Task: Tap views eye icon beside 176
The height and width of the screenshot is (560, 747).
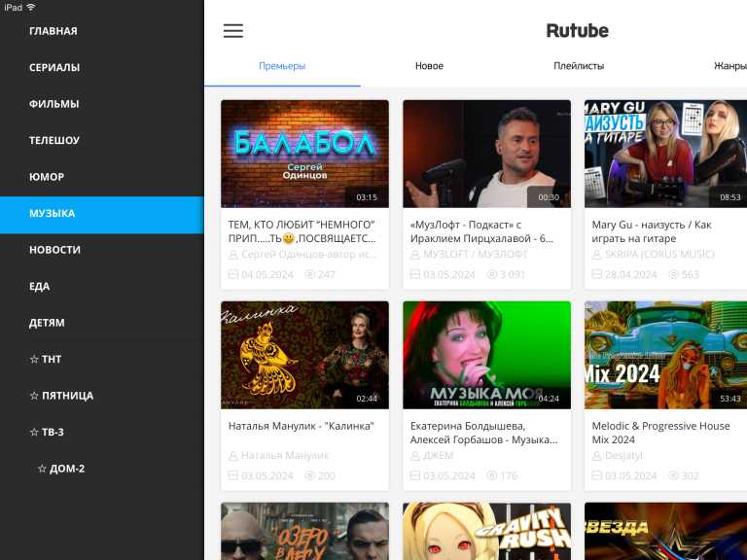Action: 491,475
